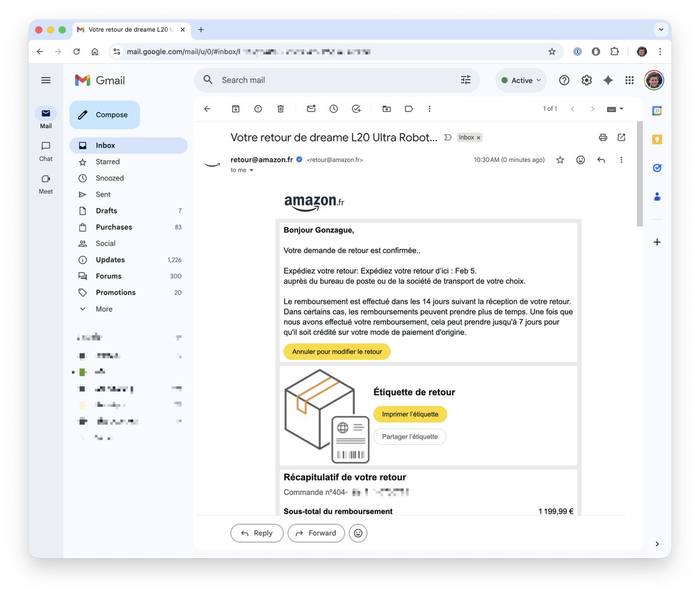Click the Forward button
Viewport: 700px width, 596px height.
[x=316, y=533]
